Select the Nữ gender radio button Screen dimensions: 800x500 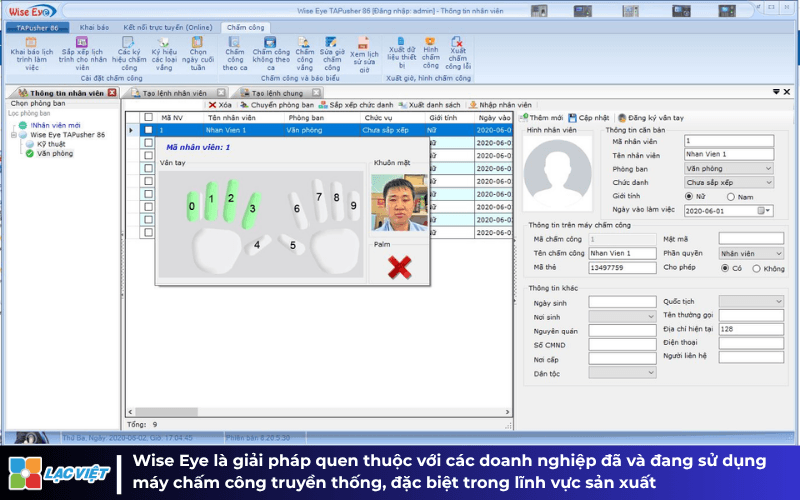tap(689, 196)
